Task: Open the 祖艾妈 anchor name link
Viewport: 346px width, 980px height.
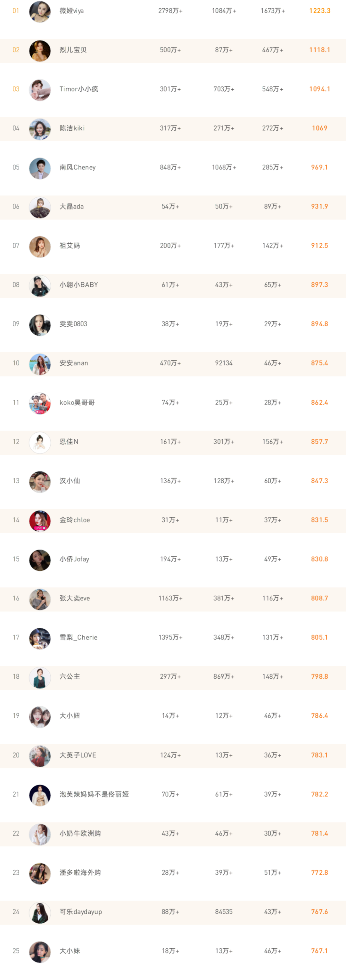Action: 70,246
